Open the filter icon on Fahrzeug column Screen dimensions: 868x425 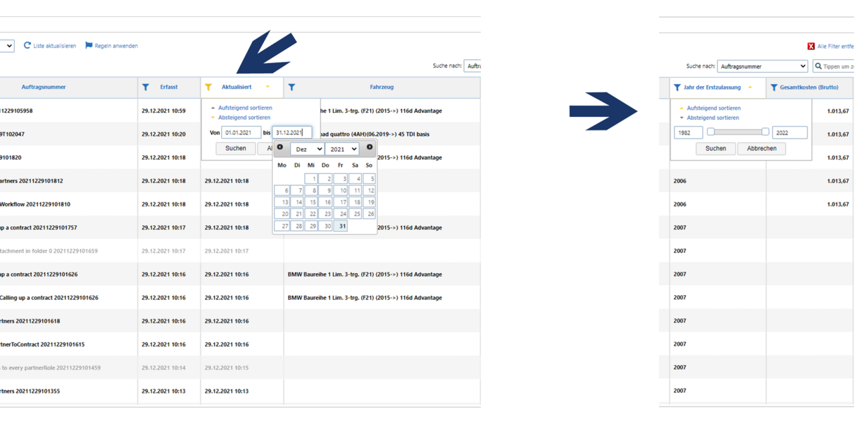(x=292, y=87)
